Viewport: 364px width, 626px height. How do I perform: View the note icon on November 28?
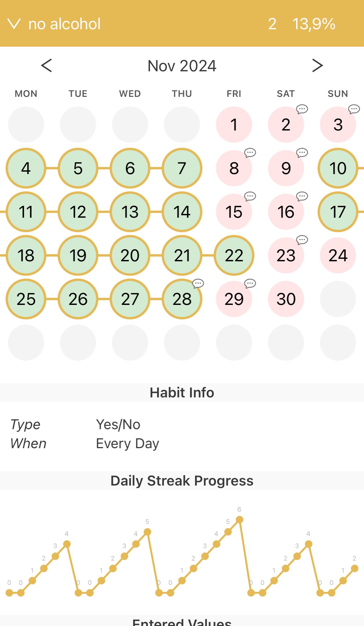198,283
